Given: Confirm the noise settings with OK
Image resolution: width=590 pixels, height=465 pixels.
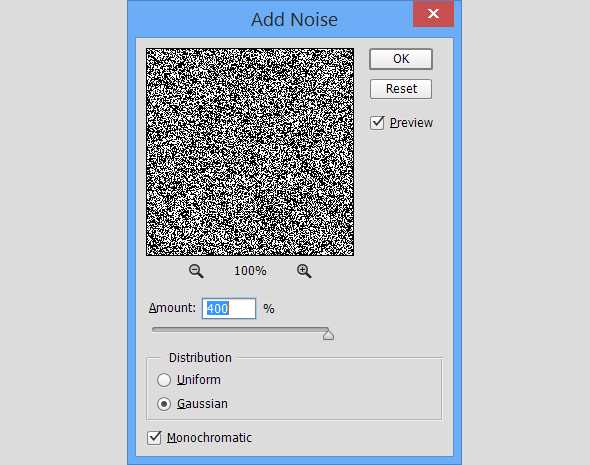Looking at the screenshot, I should (x=401, y=59).
